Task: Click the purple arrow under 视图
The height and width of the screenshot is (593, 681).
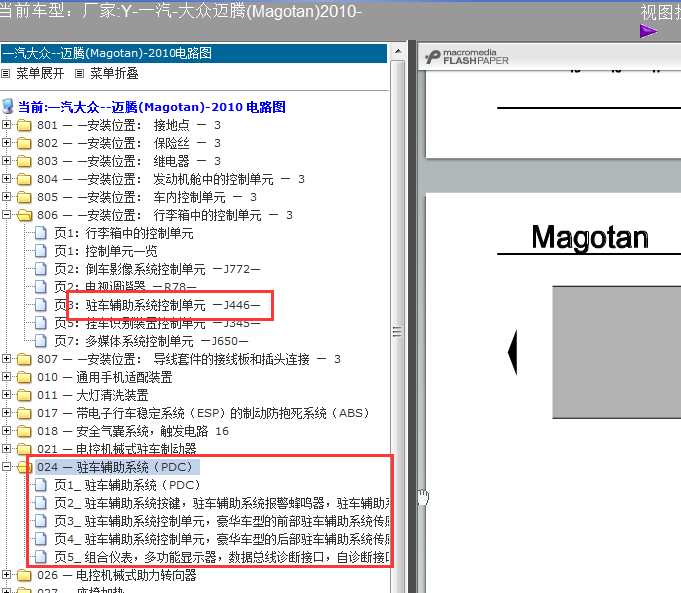Action: (648, 31)
